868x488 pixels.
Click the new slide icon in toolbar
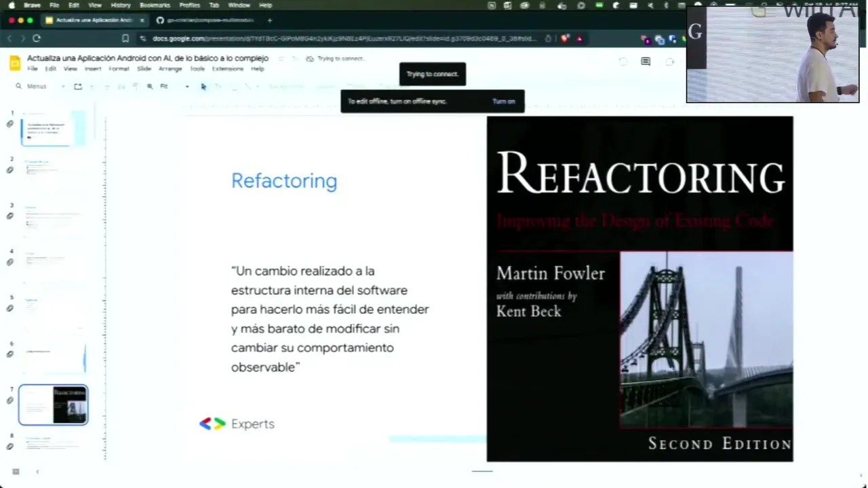(x=78, y=86)
